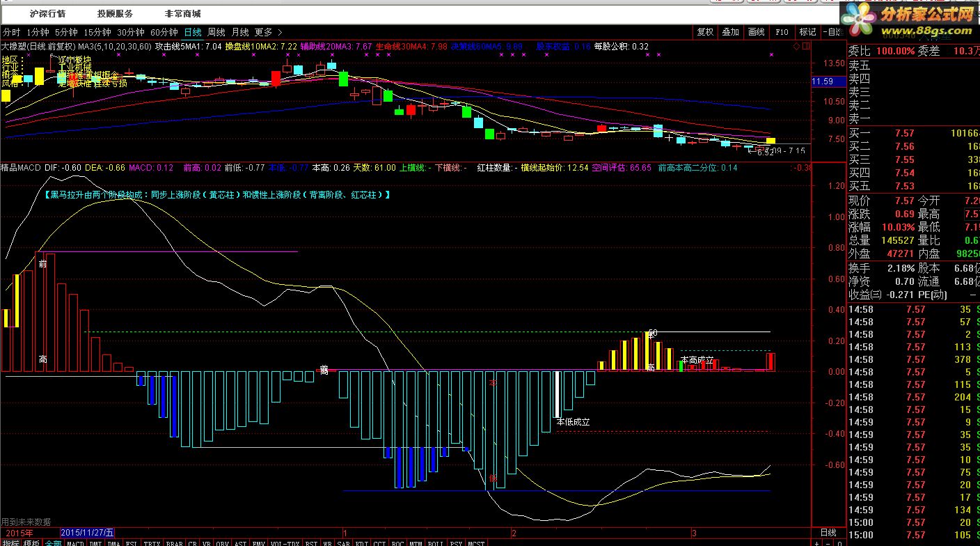This screenshot has width=980, height=546.
Task: Open the 丰常商城 menu
Action: tap(182, 13)
